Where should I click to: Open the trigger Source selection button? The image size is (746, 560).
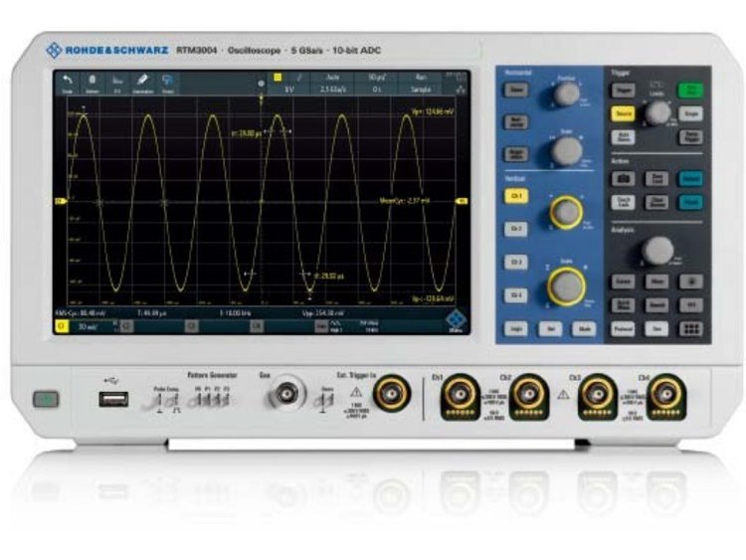pos(623,114)
